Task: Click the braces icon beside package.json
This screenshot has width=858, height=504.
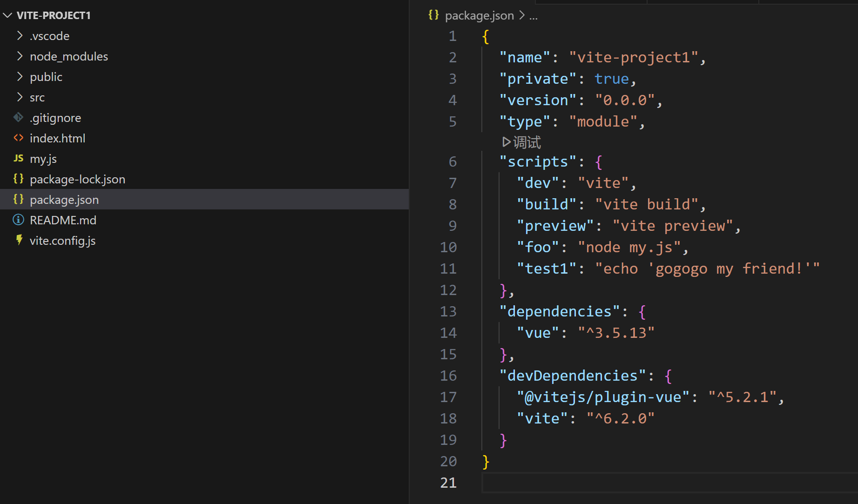Action: click(x=18, y=199)
